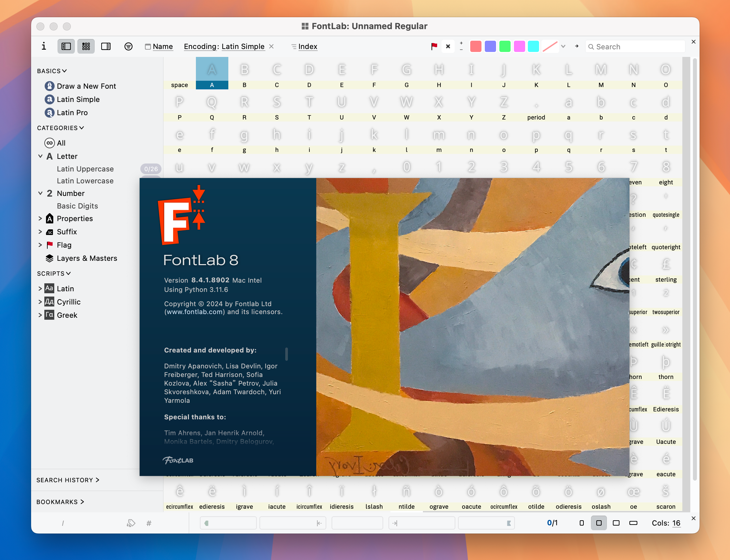This screenshot has height=560, width=730.
Task: Expand the Properties category
Action: pyautogui.click(x=40, y=218)
